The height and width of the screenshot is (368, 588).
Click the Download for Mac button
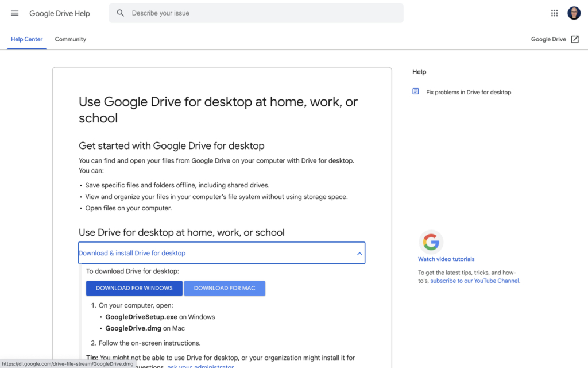[225, 288]
